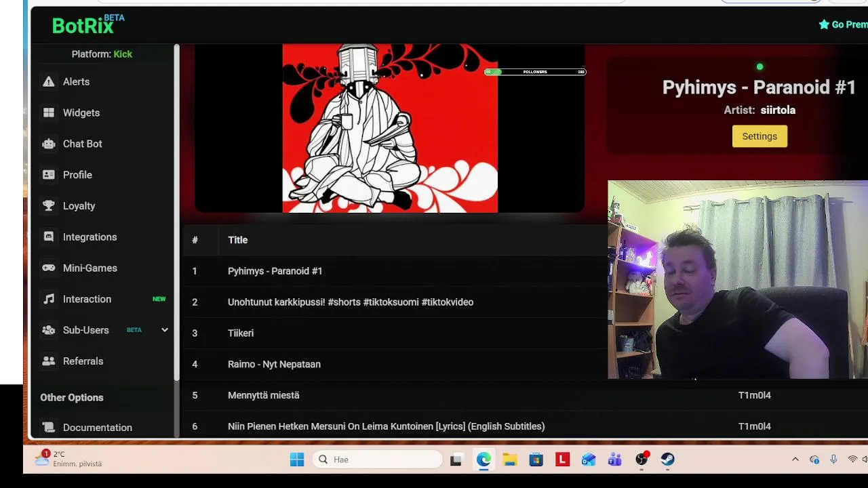Image resolution: width=868 pixels, height=488 pixels.
Task: Open the Alerts section icon
Action: (x=49, y=81)
